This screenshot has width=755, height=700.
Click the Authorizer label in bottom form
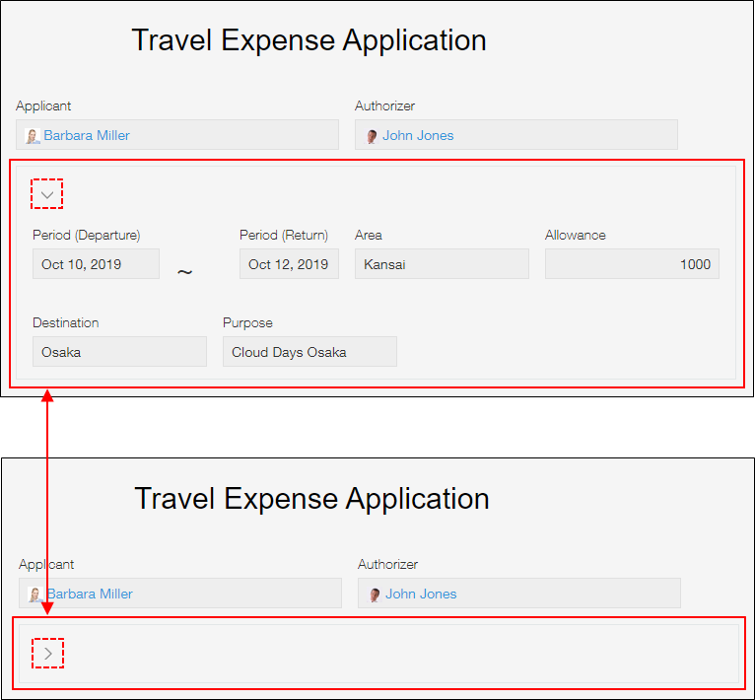tap(387, 565)
